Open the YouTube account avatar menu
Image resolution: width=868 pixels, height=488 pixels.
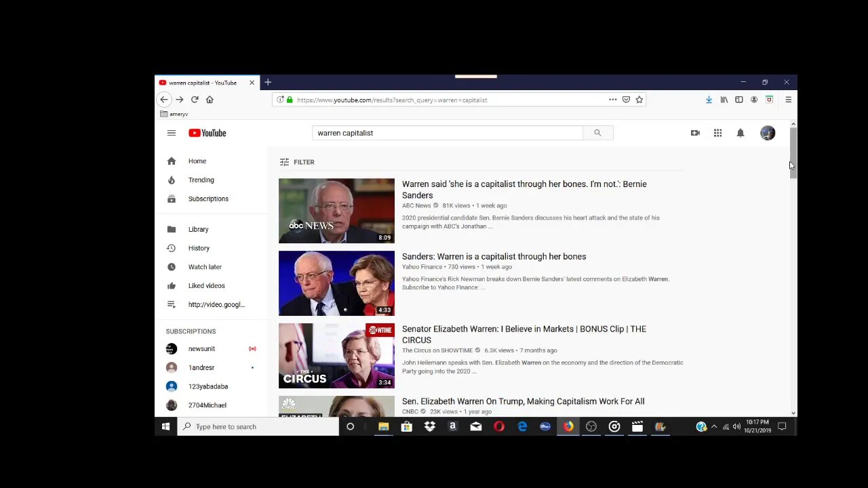point(768,133)
